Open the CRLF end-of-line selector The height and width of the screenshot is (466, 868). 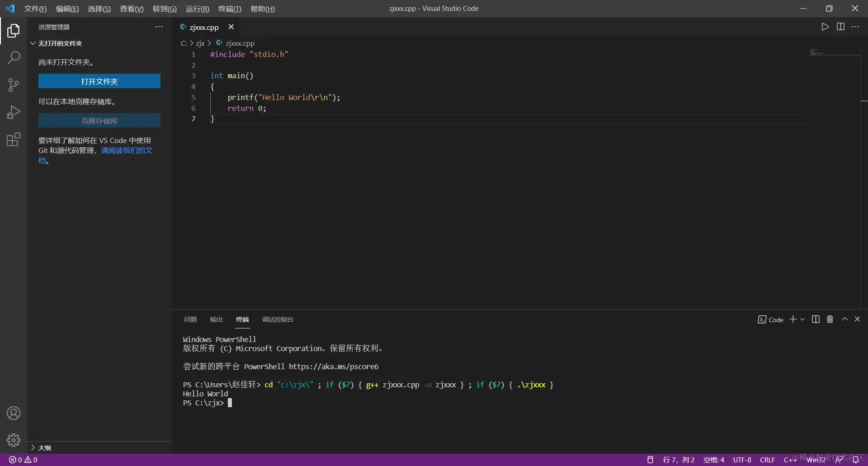pyautogui.click(x=768, y=460)
